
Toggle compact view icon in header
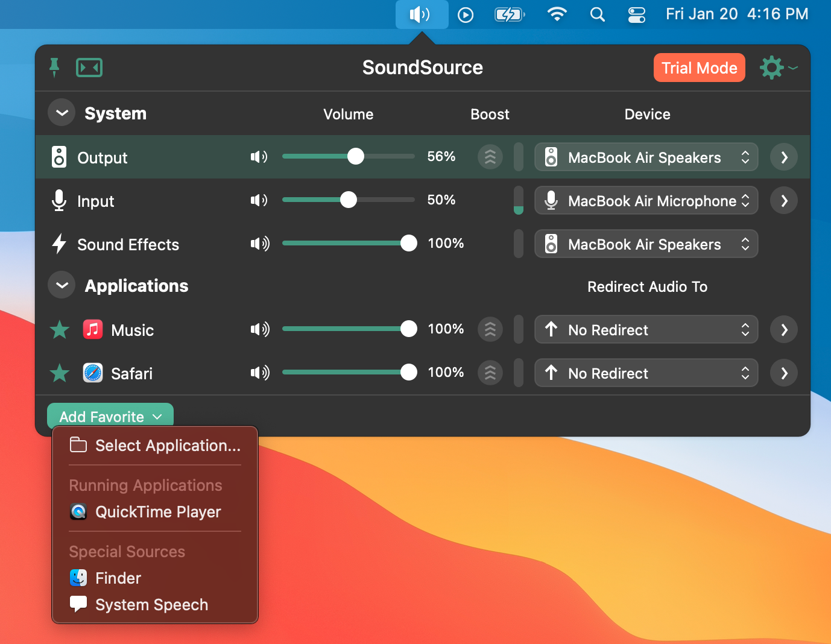click(x=89, y=68)
